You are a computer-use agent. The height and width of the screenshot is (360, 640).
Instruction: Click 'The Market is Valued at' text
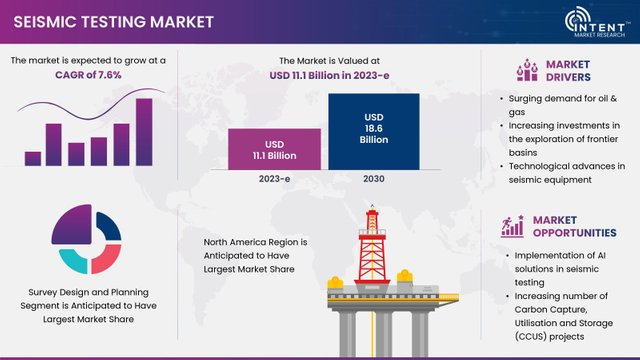coord(329,61)
